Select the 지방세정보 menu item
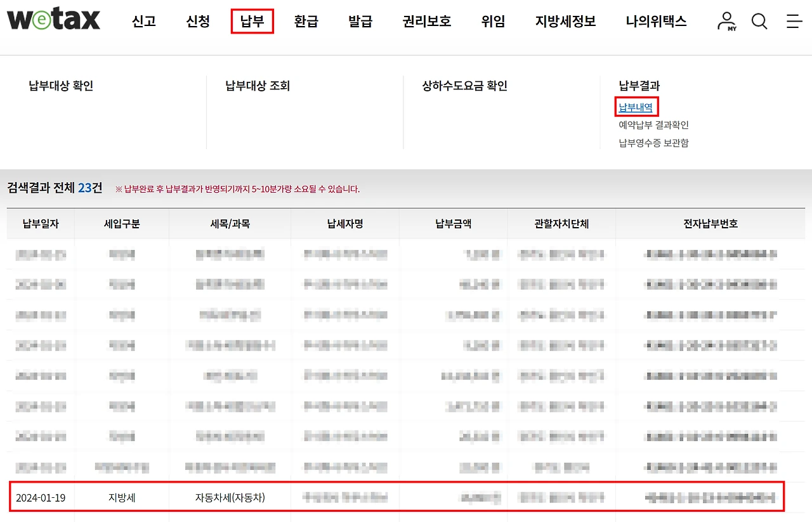This screenshot has height=522, width=812. pos(564,21)
